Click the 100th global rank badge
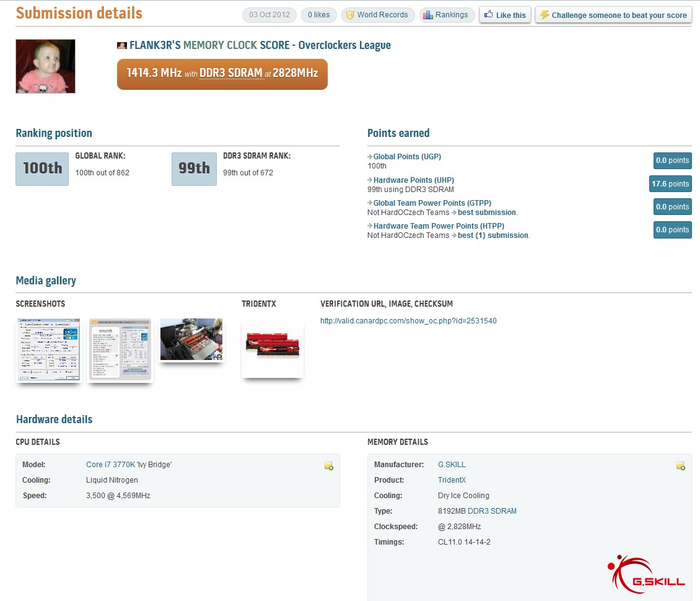This screenshot has width=700, height=601. coord(42,169)
